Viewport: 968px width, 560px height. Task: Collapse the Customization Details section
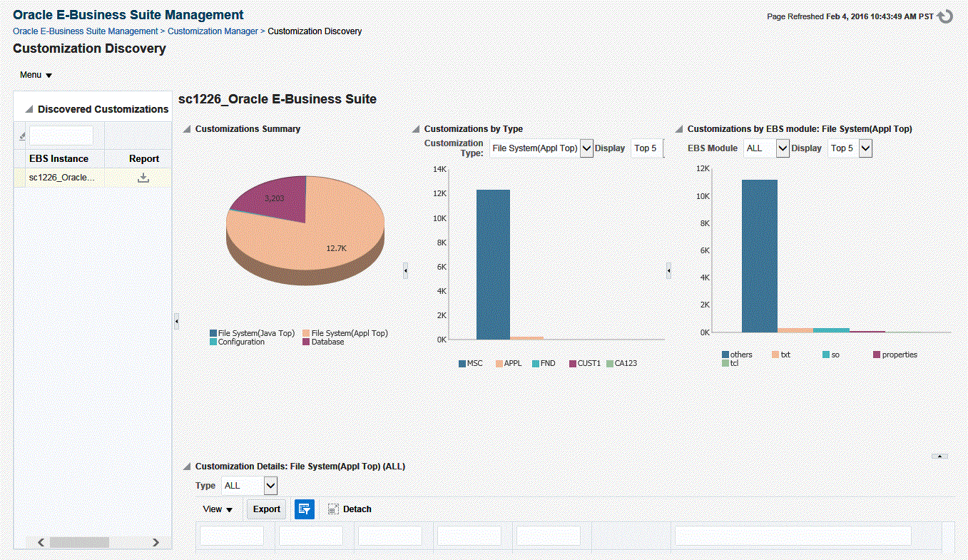pyautogui.click(x=187, y=467)
